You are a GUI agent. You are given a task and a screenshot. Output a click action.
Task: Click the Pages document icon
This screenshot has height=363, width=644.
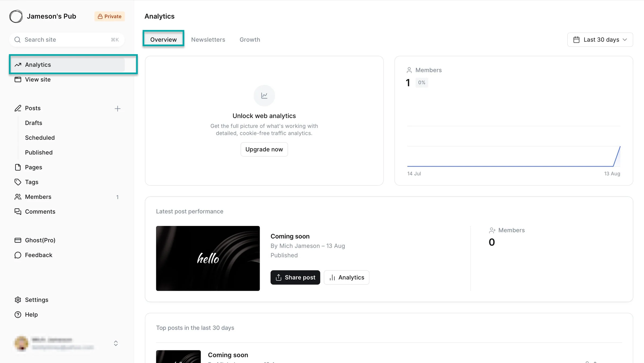coord(18,167)
